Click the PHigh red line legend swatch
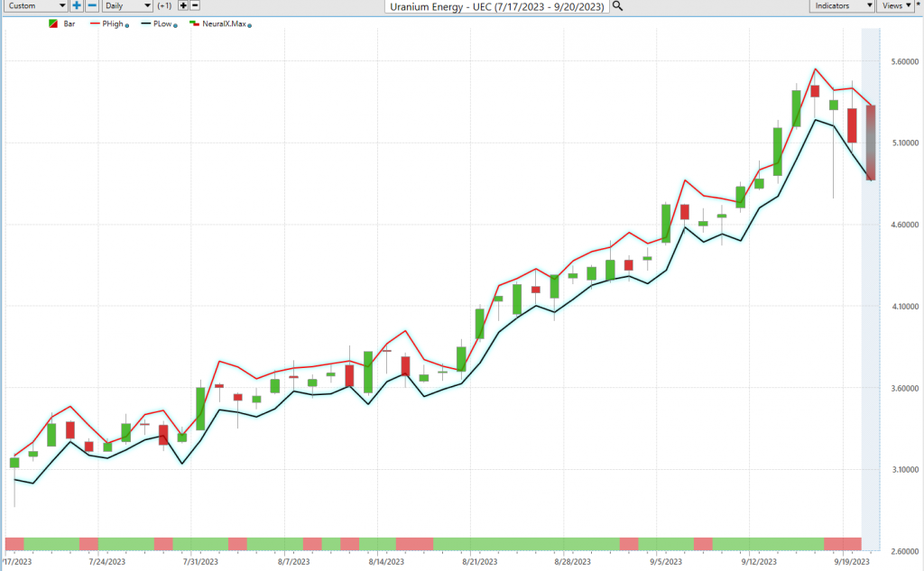The height and width of the screenshot is (571, 924). click(95, 24)
